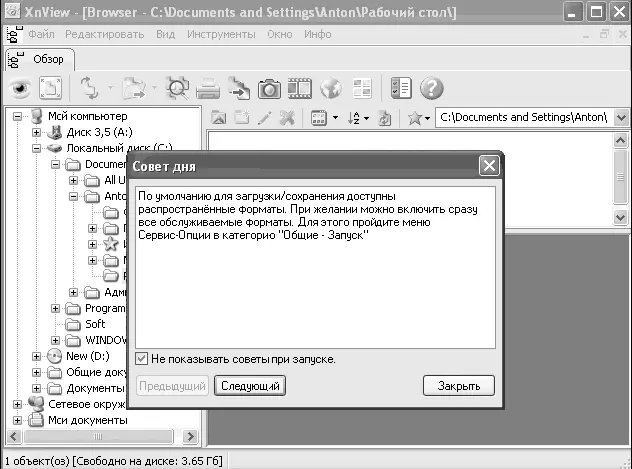Click file pane scrollbar down arrow
The image size is (632, 469).
pos(620,217)
